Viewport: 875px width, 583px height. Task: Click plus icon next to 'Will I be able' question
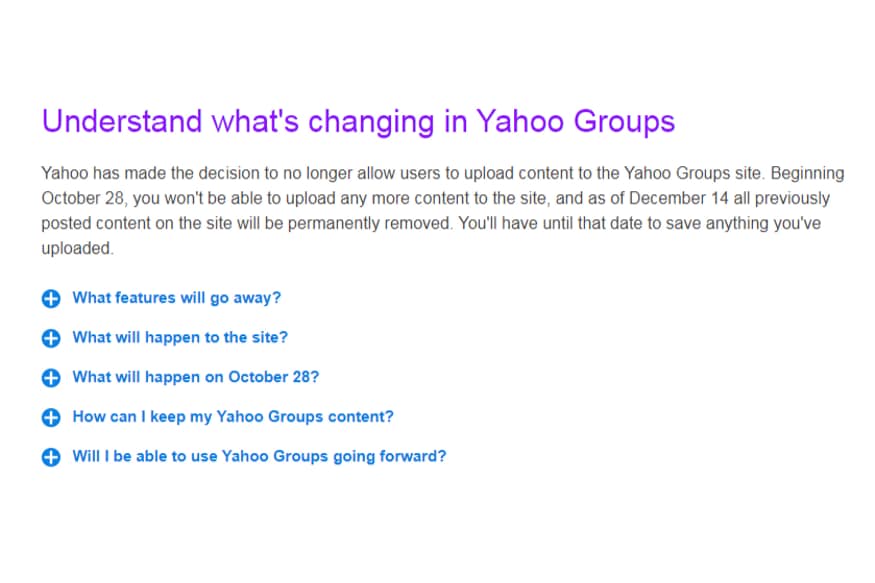[x=51, y=457]
